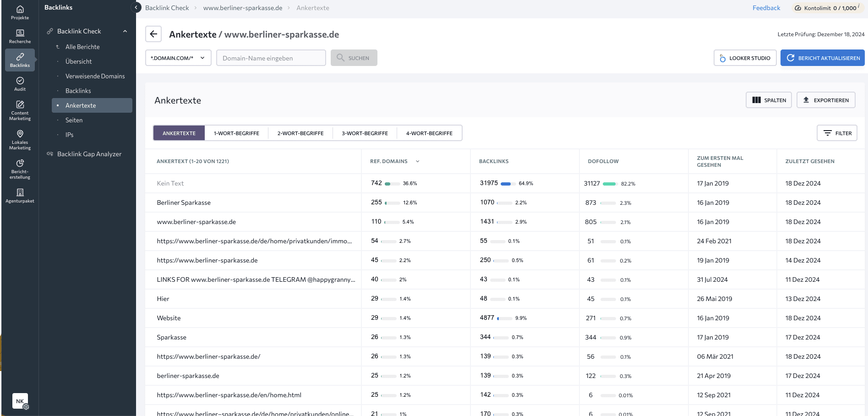Click the Kontolimit info icon
868x416 pixels.
coord(859,6)
